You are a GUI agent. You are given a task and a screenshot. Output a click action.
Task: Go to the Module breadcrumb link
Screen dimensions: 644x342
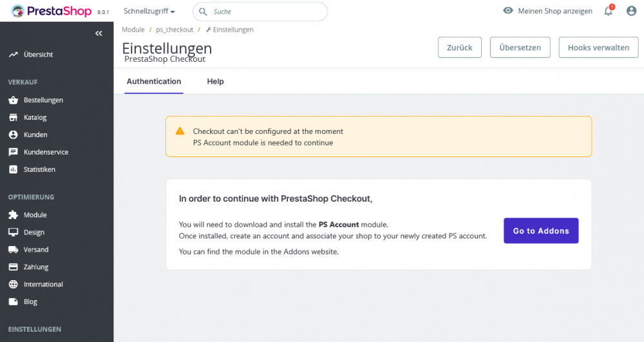pos(133,30)
